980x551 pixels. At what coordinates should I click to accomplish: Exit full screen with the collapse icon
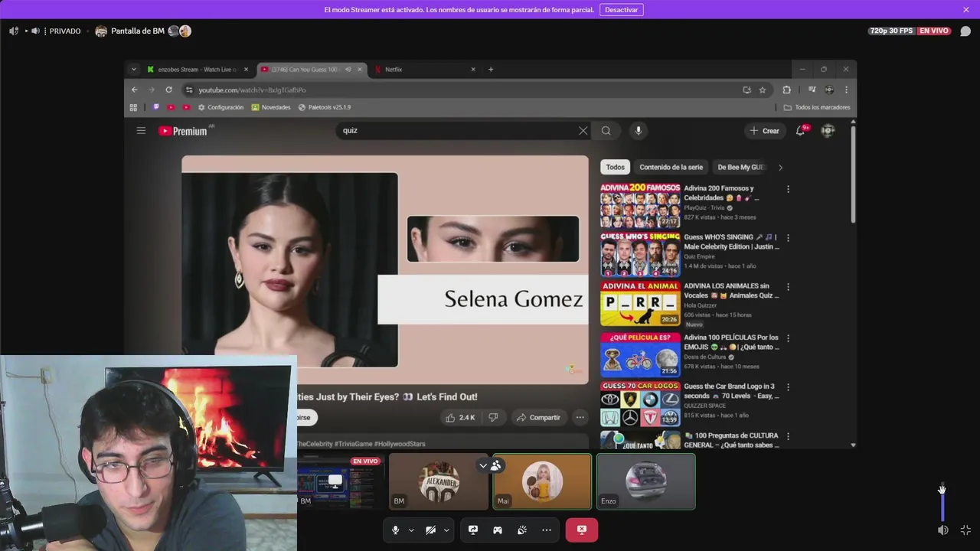point(965,530)
